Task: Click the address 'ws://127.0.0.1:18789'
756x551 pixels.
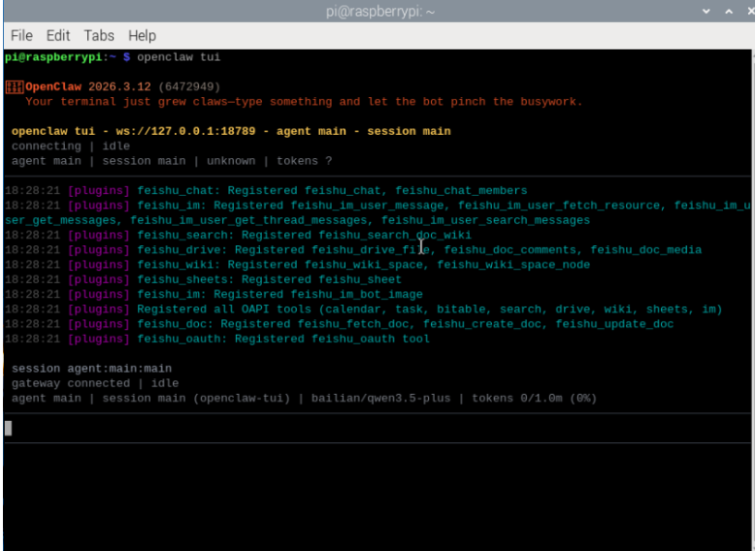Action: (x=185, y=131)
